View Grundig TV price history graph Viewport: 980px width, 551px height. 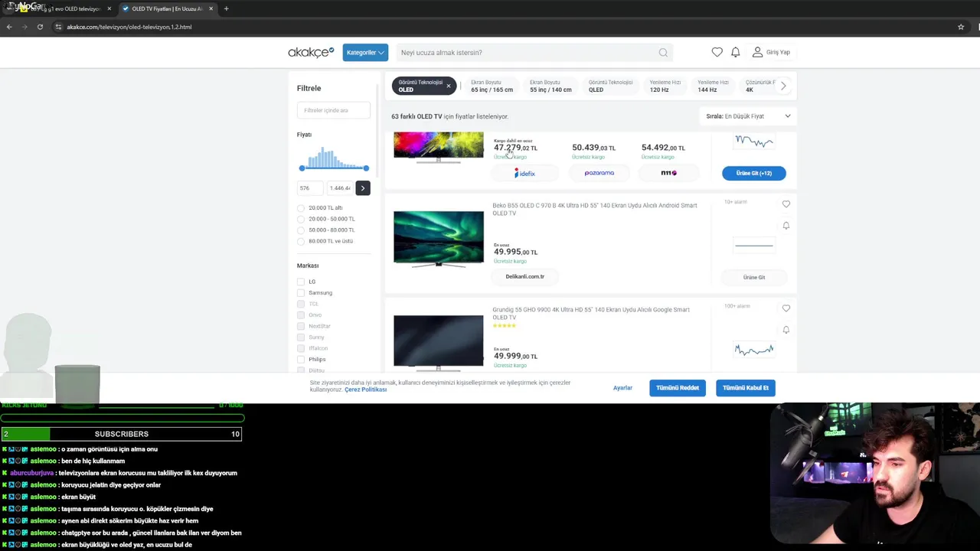(x=754, y=350)
